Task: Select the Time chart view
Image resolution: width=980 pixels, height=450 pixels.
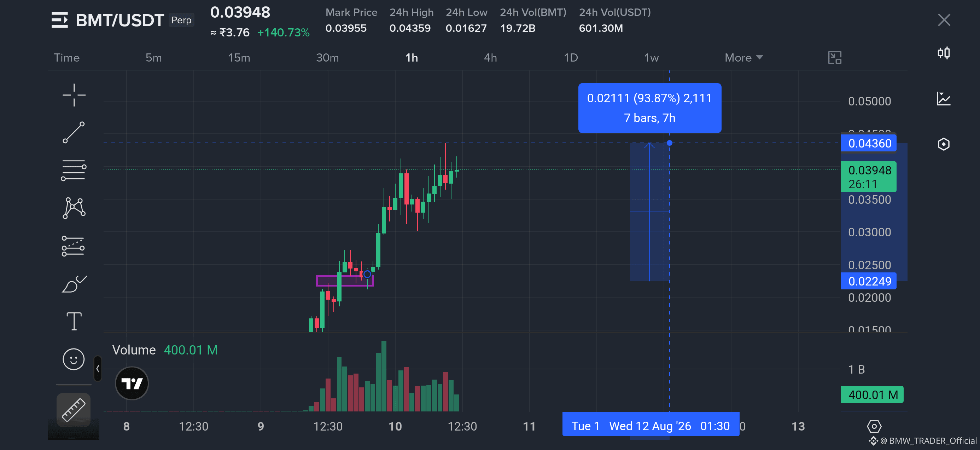Action: [x=66, y=57]
